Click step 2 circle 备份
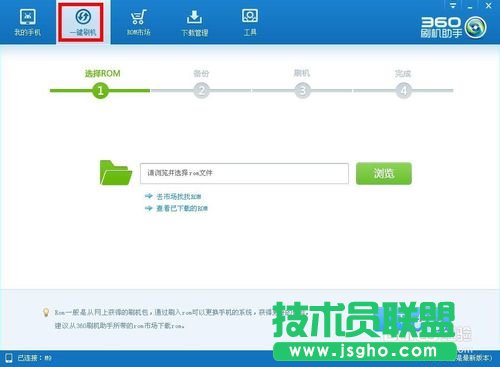Screen dimensions: 500x367 coord(201,90)
